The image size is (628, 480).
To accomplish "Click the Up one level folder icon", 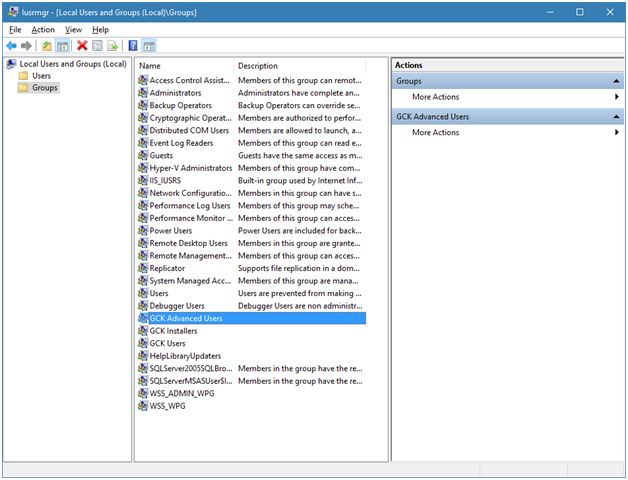I will tap(47, 46).
